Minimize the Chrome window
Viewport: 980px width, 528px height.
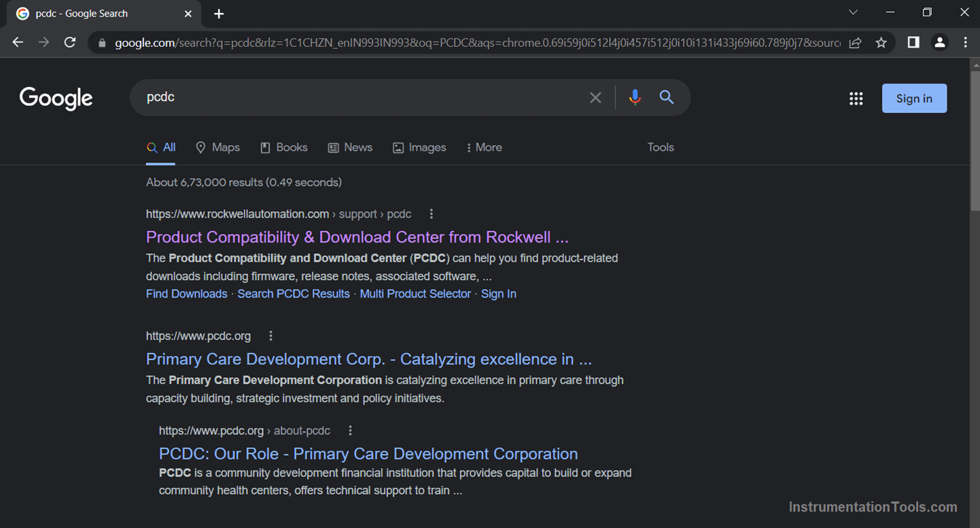click(890, 12)
